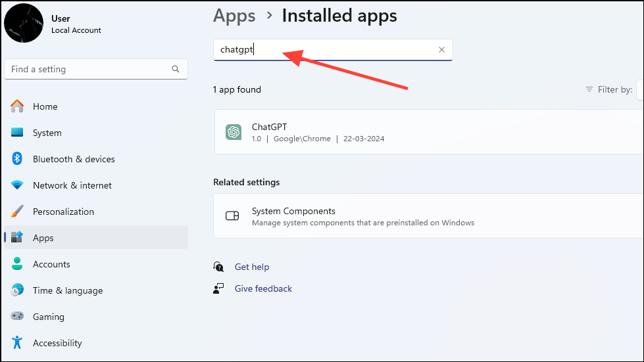Viewport: 644px width, 362px height.
Task: Open the System settings label
Action: [47, 133]
